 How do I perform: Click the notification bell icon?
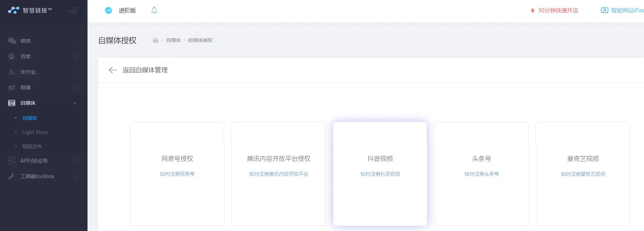pos(154,10)
